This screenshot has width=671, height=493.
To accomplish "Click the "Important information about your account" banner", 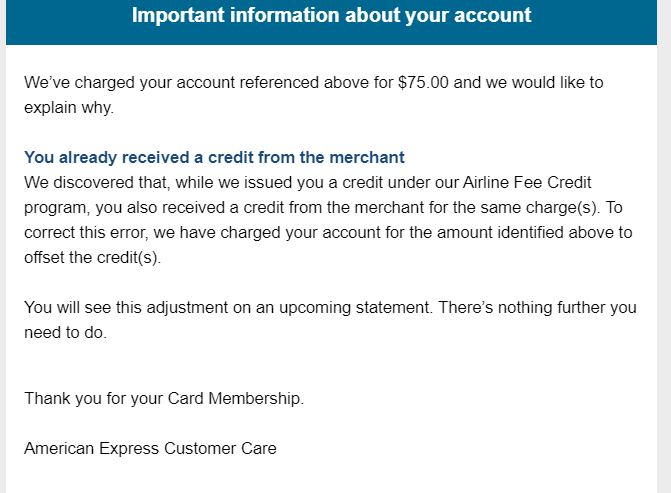I will coord(331,21).
